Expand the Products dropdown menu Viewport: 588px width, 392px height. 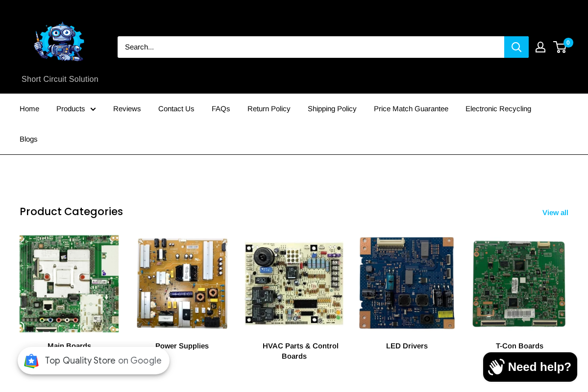pyautogui.click(x=76, y=109)
